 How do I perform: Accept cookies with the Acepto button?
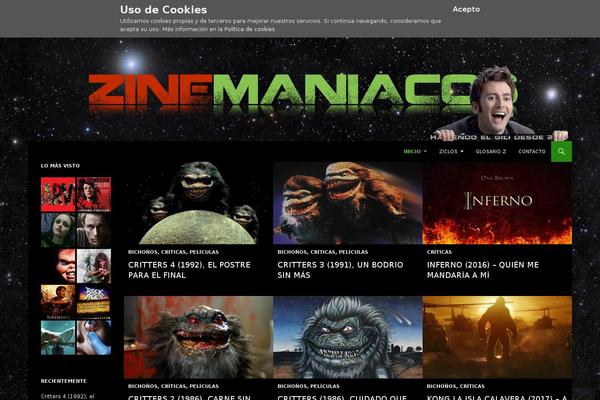[466, 9]
